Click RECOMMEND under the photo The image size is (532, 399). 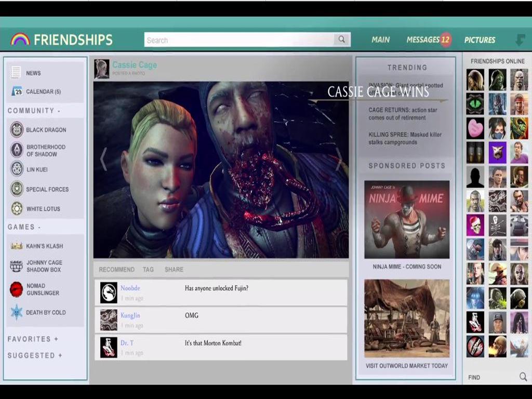(x=116, y=270)
